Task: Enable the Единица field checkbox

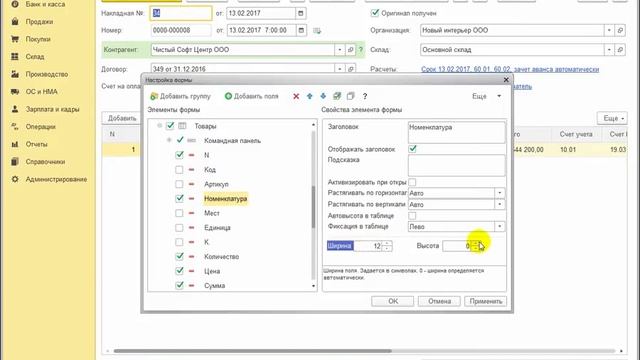Action: (x=179, y=227)
